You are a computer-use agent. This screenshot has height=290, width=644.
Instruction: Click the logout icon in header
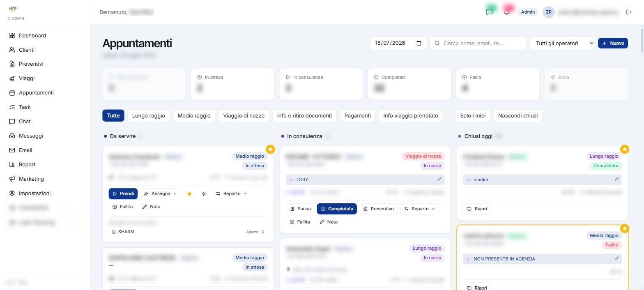click(x=629, y=12)
